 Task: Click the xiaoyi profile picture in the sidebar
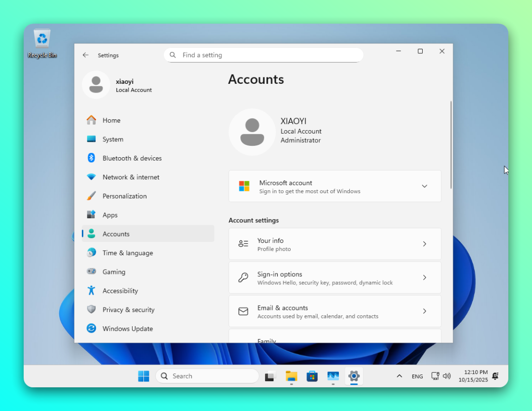click(x=96, y=85)
